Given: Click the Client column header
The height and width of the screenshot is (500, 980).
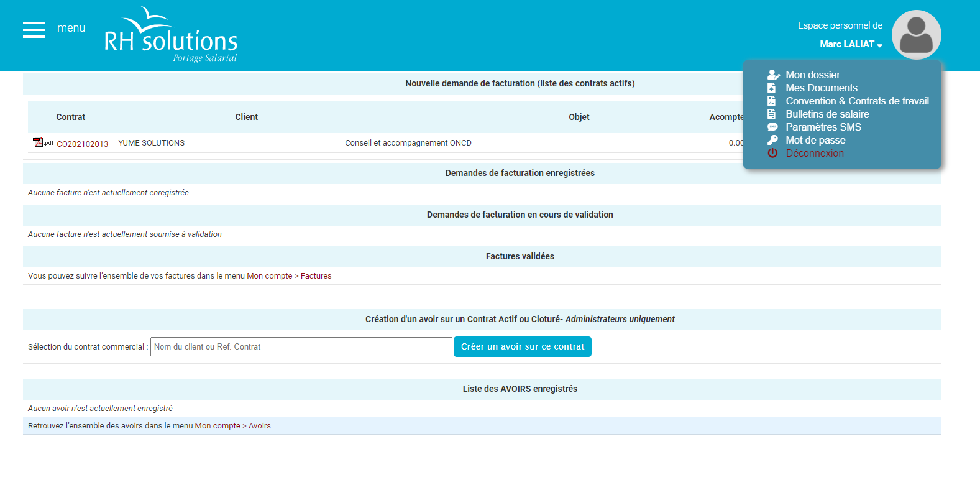Looking at the screenshot, I should [247, 117].
